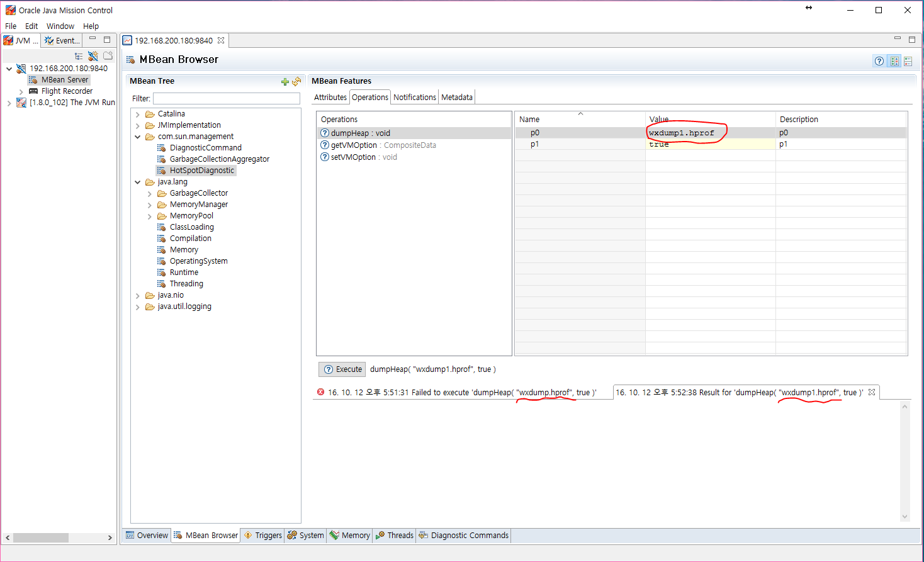
Task: Expand the JMImplementation folder
Action: (138, 126)
